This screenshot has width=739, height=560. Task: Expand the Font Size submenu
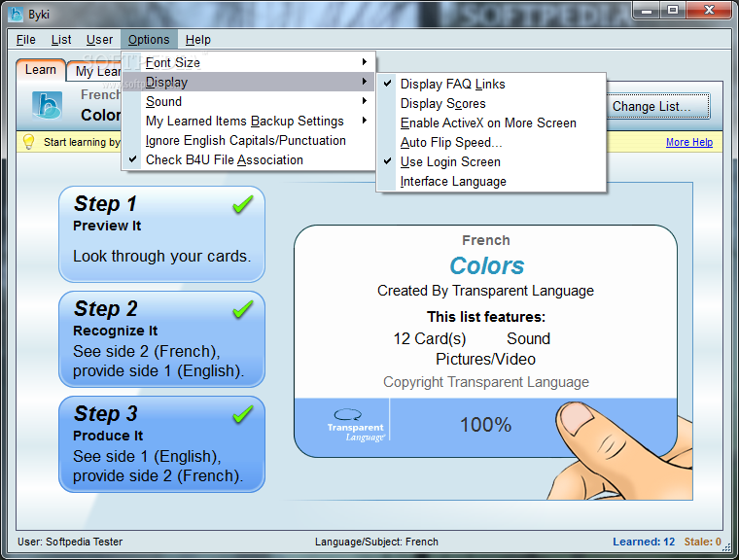[248, 62]
